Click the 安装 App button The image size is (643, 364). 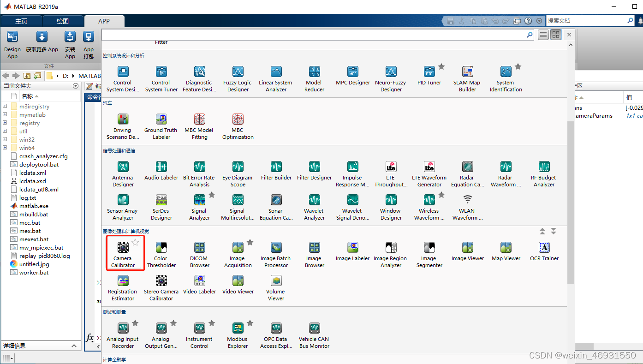pyautogui.click(x=70, y=45)
